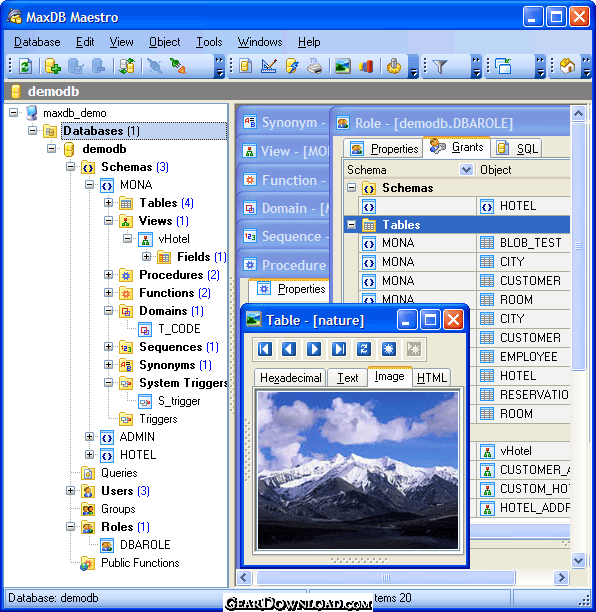Screen dimensions: 596x612
Task: Go to first record in nature table
Action: coord(265,349)
